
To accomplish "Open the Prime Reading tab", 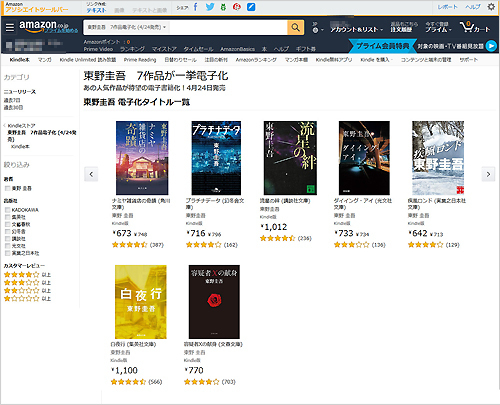I will (140, 60).
